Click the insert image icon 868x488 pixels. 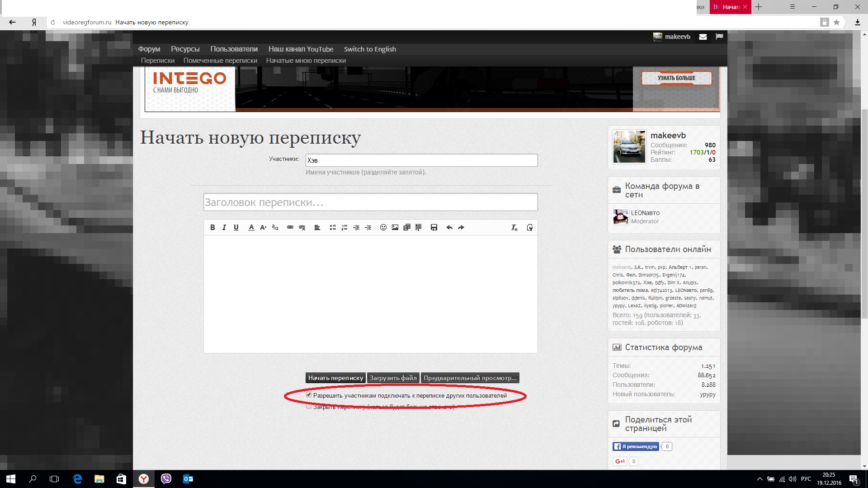[x=395, y=228]
